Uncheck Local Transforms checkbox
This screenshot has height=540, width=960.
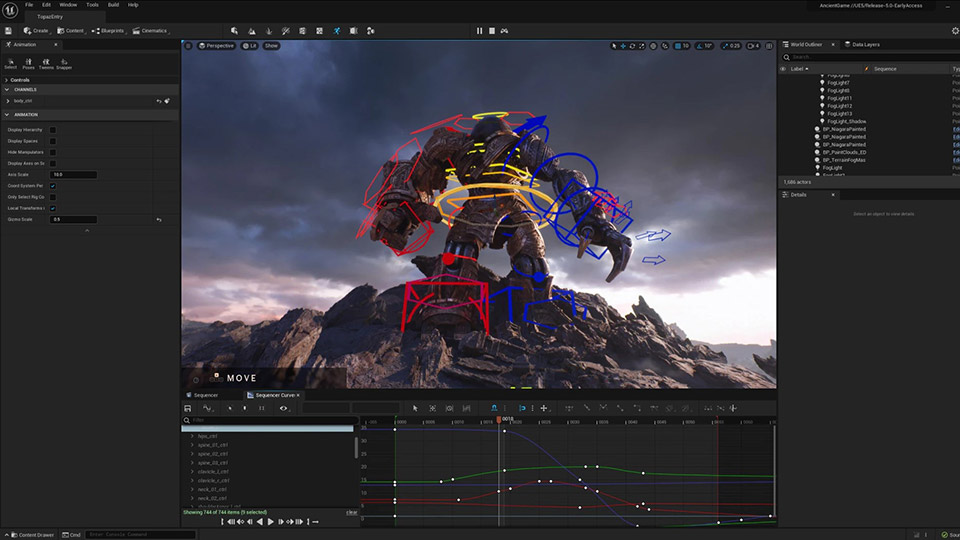[53, 208]
